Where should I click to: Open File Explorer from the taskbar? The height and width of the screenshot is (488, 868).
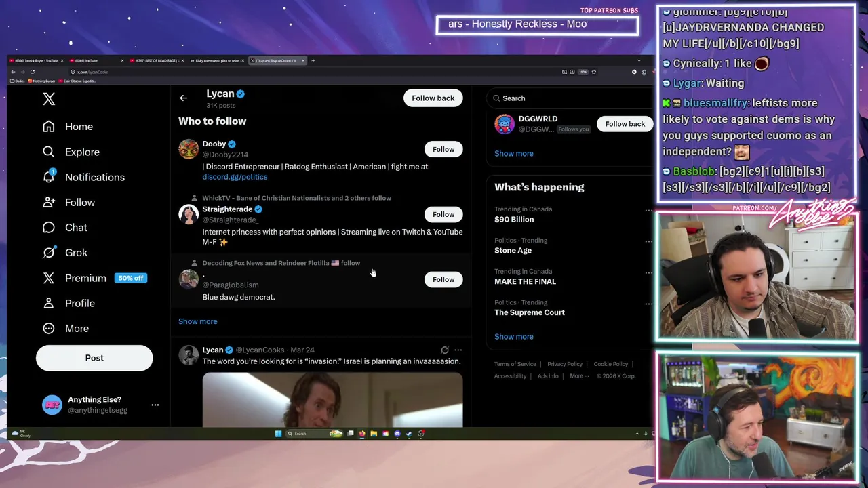(374, 434)
